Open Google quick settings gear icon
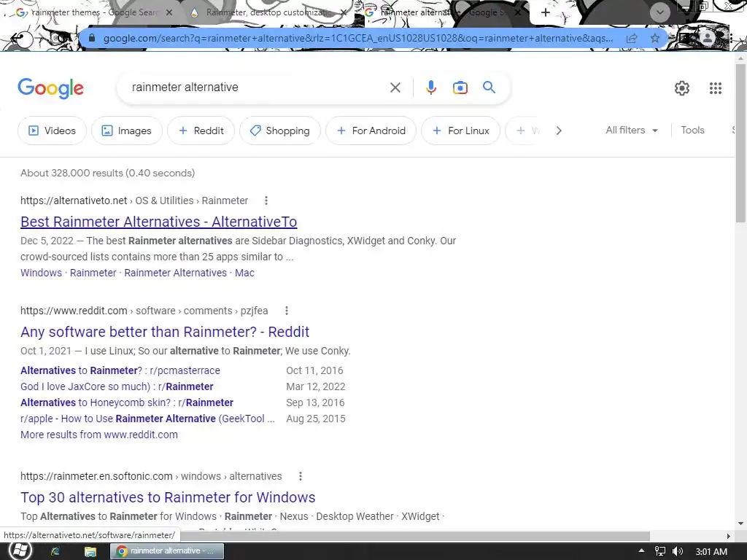The width and height of the screenshot is (747, 560). (682, 88)
